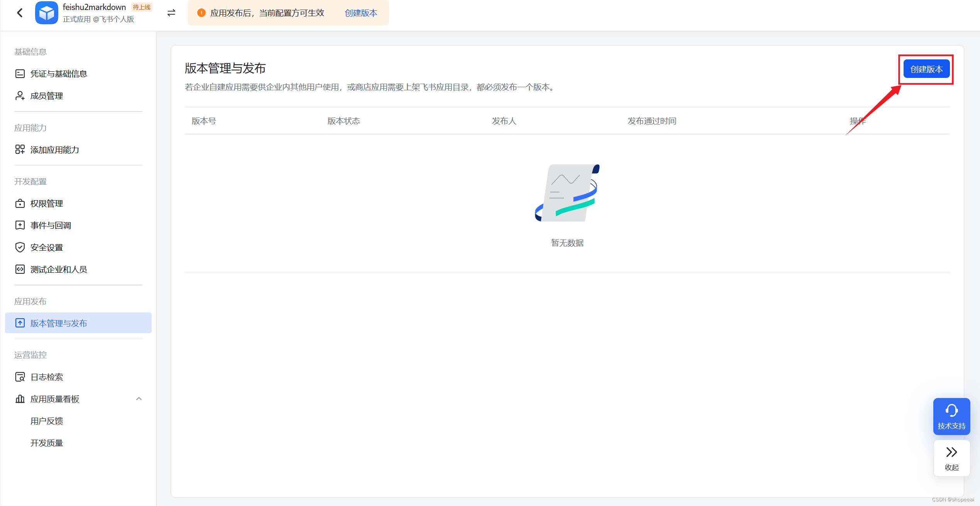The width and height of the screenshot is (980, 506).
Task: Collapse the 应用质量看板 section chevron
Action: [x=139, y=399]
